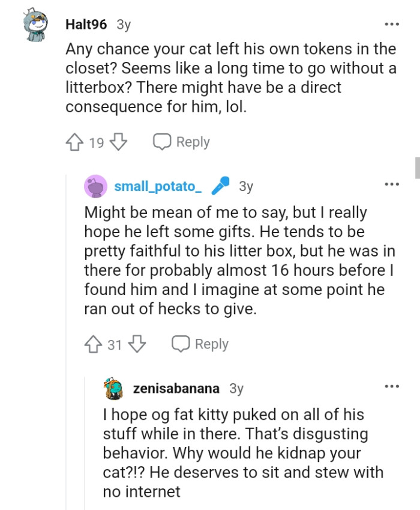Screen dimensions: 420x510
Task: Open Halt96's user profile
Action: click(x=86, y=25)
